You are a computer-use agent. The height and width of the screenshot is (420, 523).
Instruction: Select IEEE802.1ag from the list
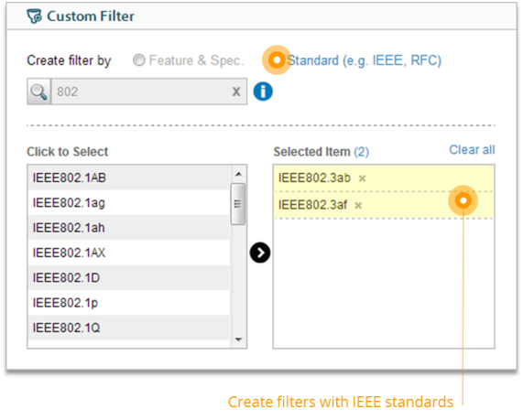[x=129, y=202]
